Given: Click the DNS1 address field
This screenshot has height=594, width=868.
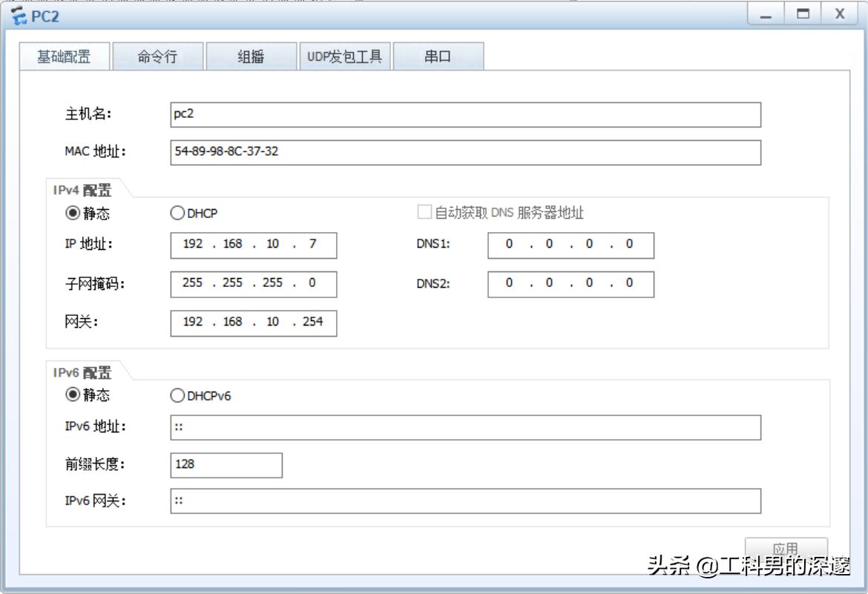Looking at the screenshot, I should point(571,245).
